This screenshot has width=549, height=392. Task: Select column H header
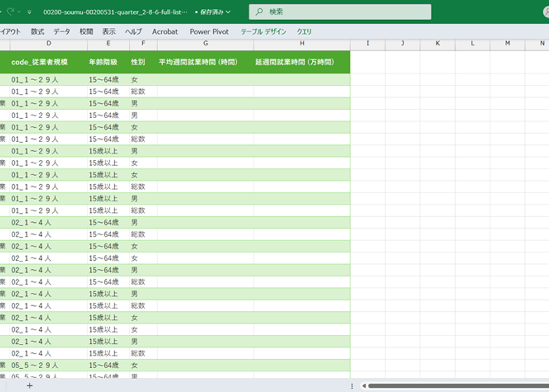click(x=302, y=43)
